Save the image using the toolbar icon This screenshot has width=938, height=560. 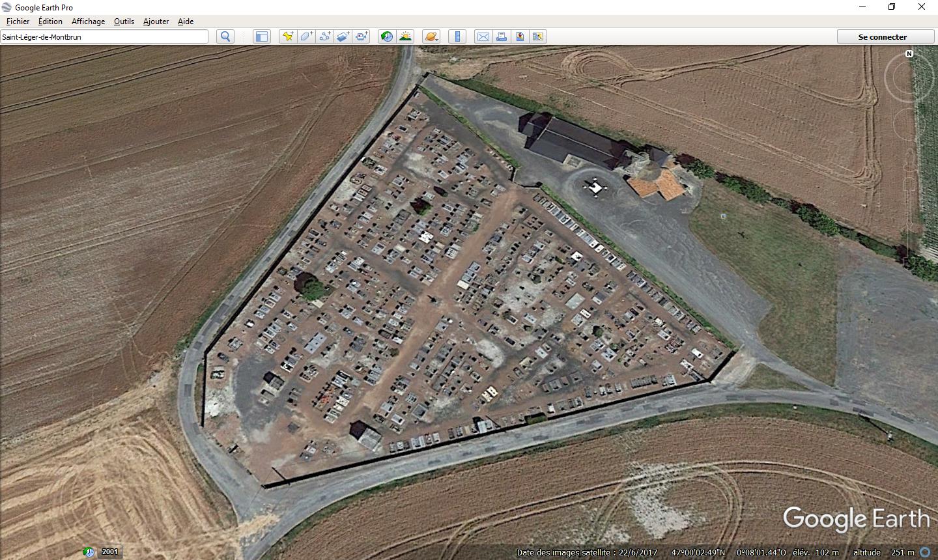coord(520,36)
